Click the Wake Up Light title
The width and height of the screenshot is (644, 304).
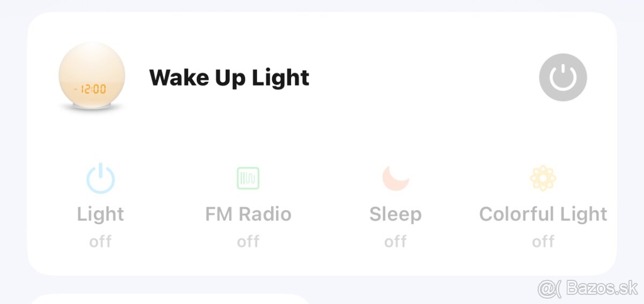coord(229,78)
